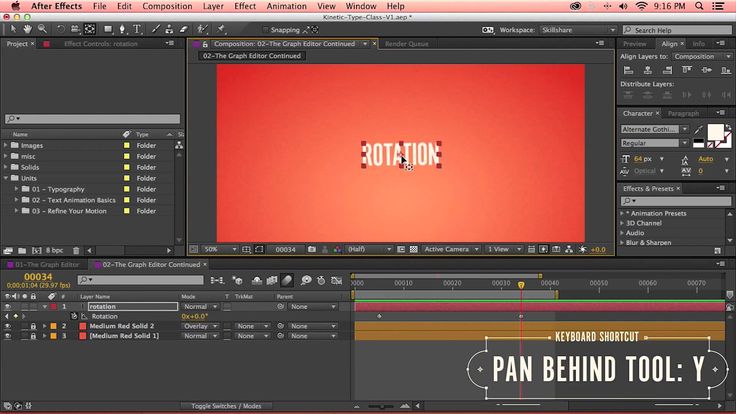Select the Brush tool
736x414 pixels.
tap(155, 29)
